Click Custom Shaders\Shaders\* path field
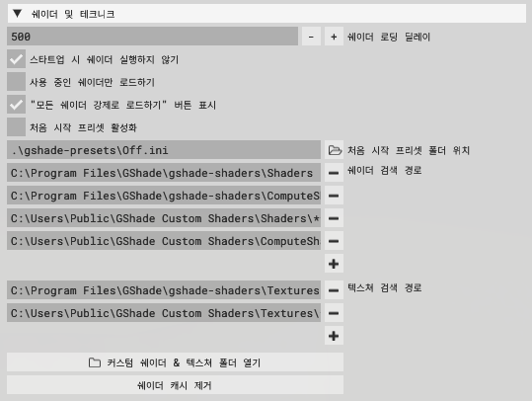532x401 pixels. point(164,218)
